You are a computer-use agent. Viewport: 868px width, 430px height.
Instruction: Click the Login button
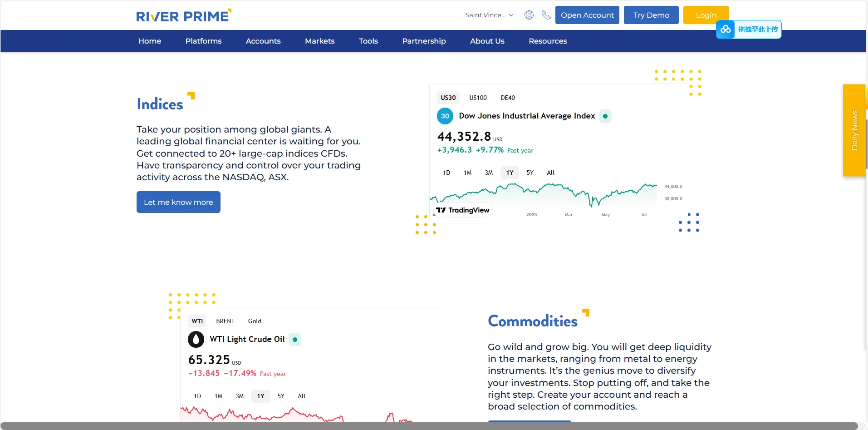click(706, 15)
